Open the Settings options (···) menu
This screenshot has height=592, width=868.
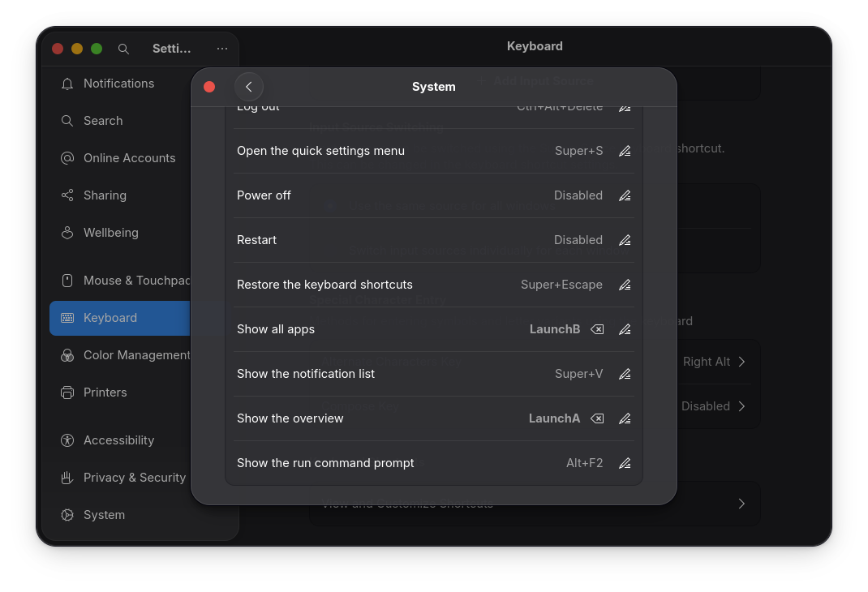pyautogui.click(x=222, y=49)
